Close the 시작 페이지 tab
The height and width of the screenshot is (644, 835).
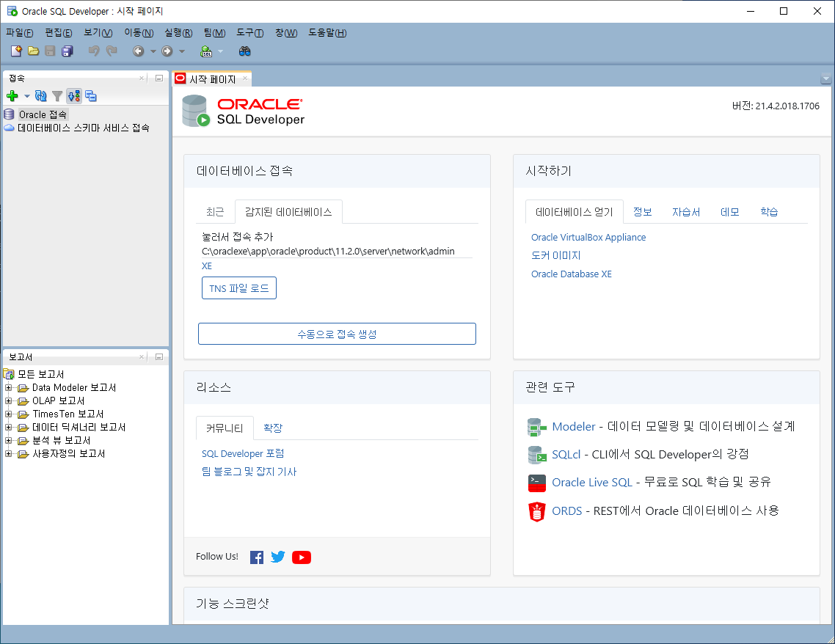[x=245, y=78]
